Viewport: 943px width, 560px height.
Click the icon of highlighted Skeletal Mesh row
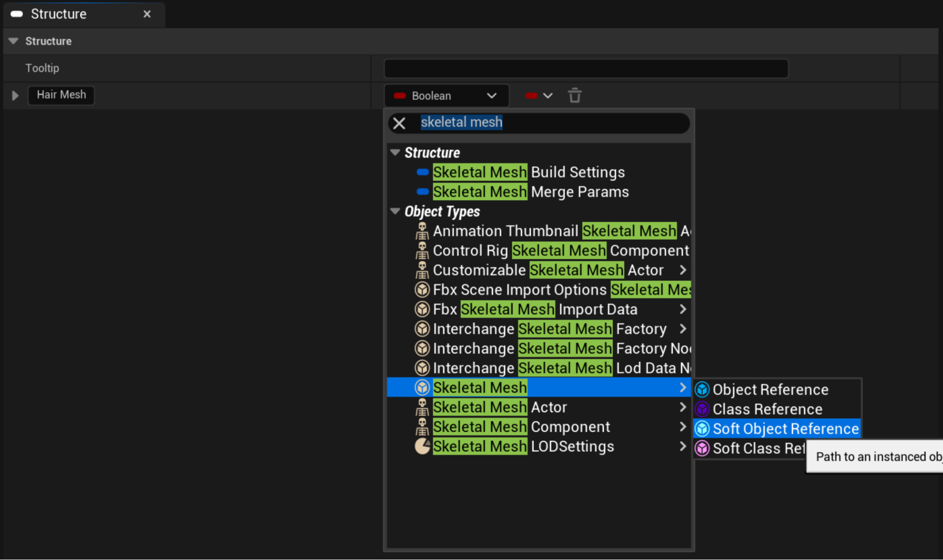[422, 387]
